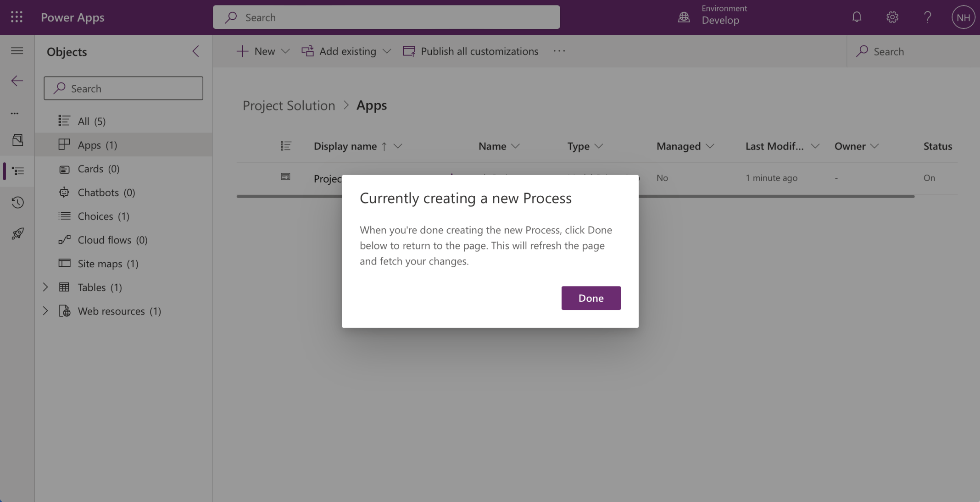Image resolution: width=980 pixels, height=502 pixels.
Task: Open the History icon in left rail
Action: coord(17,202)
